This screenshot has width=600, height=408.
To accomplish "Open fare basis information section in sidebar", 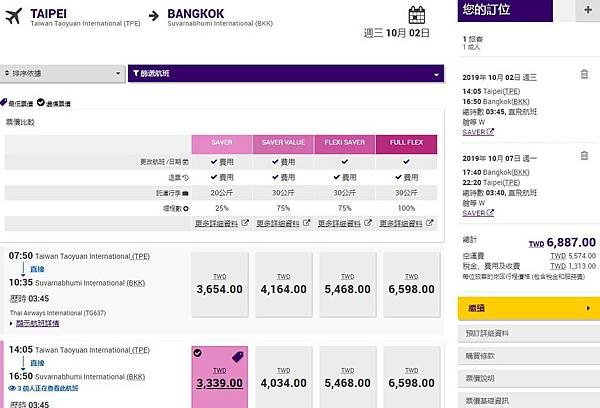I will pyautogui.click(x=529, y=401).
